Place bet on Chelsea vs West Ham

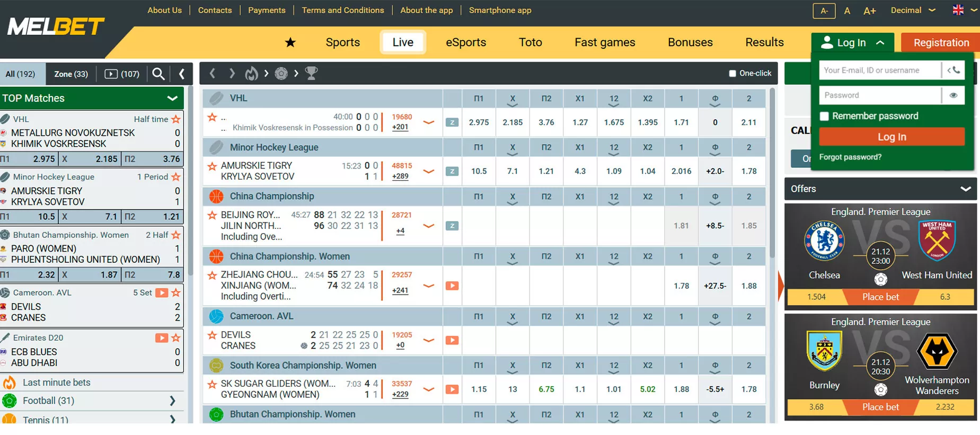tap(880, 297)
